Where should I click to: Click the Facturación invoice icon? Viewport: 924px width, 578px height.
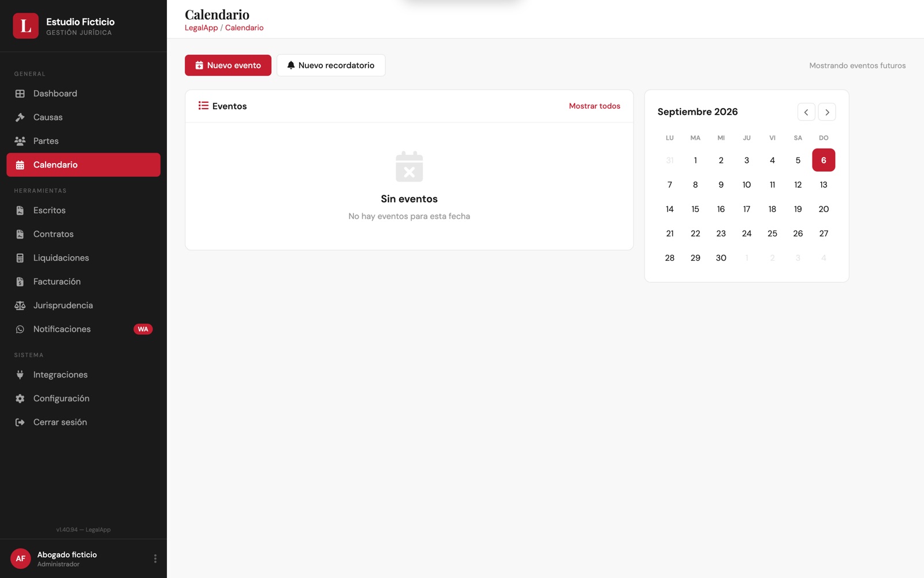[x=20, y=281]
